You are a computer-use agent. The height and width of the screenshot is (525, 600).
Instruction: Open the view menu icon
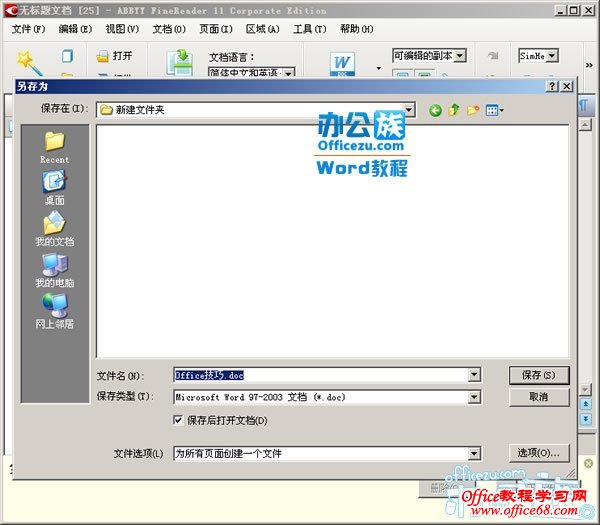494,111
